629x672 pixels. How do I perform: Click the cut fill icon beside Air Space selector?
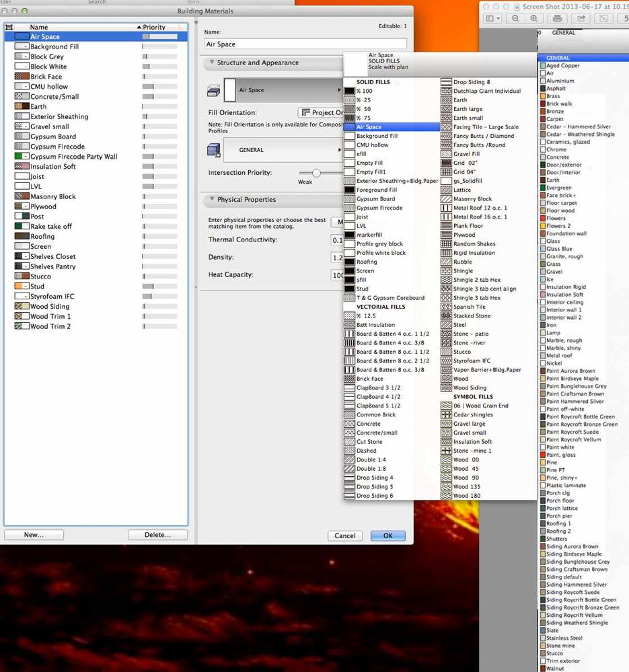[213, 90]
